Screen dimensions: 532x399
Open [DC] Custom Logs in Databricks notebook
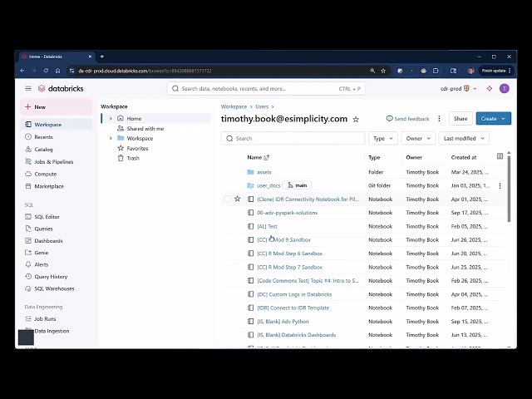coord(294,294)
